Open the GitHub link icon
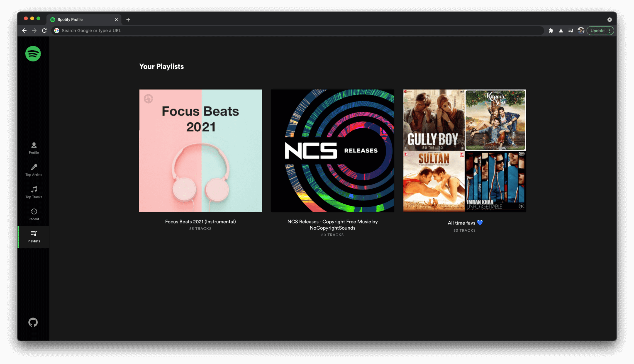The image size is (634, 364). (x=33, y=322)
